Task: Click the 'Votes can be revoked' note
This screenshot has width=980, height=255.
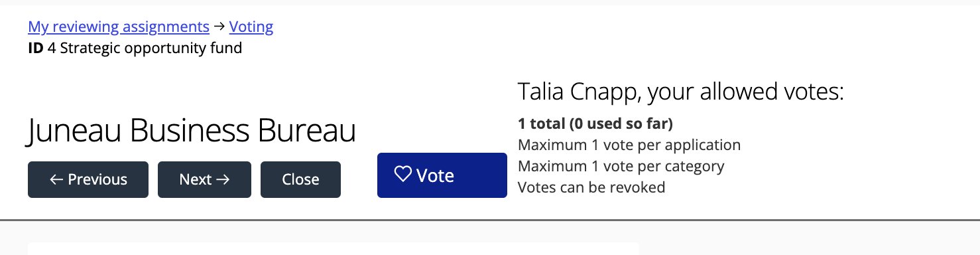Action: click(x=591, y=187)
